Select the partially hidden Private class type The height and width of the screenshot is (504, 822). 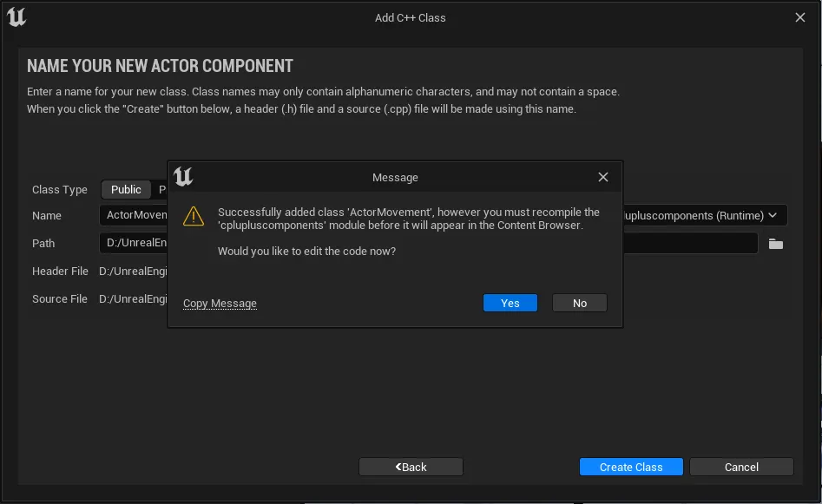coord(161,189)
